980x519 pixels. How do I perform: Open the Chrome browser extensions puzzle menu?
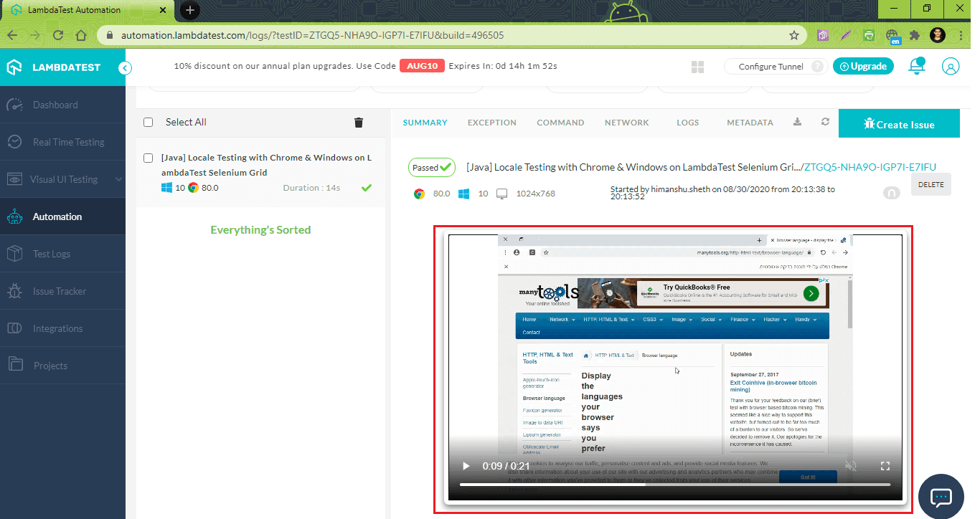[913, 34]
